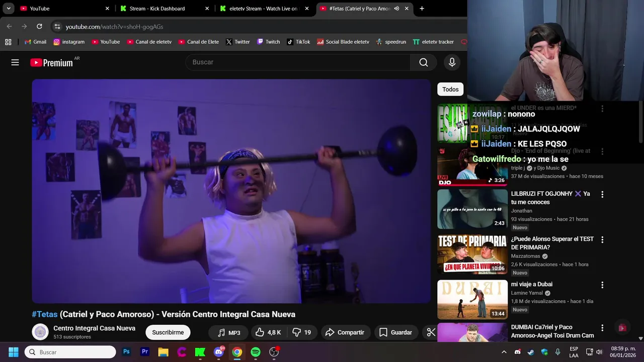Reload the page with the refresh icon
The height and width of the screenshot is (362, 644).
point(39,26)
